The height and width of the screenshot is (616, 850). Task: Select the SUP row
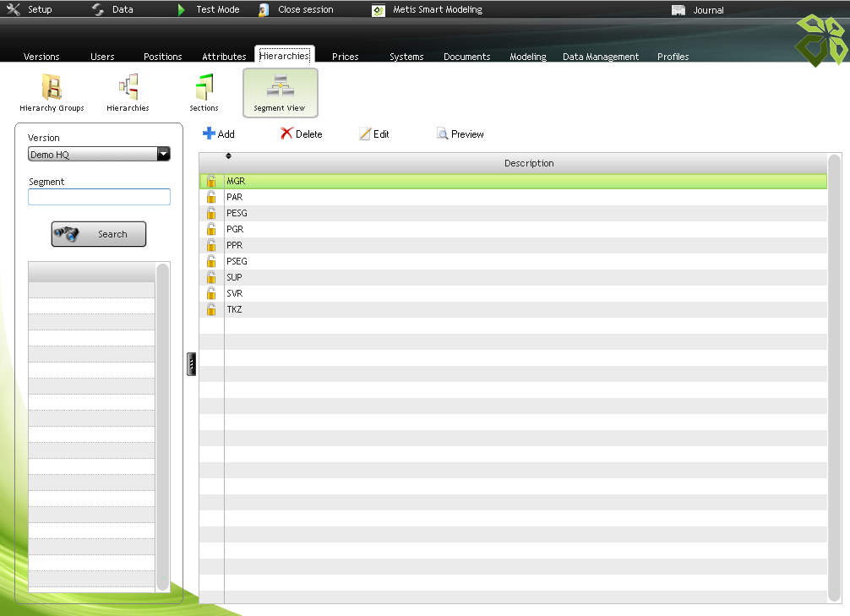pyautogui.click(x=514, y=277)
